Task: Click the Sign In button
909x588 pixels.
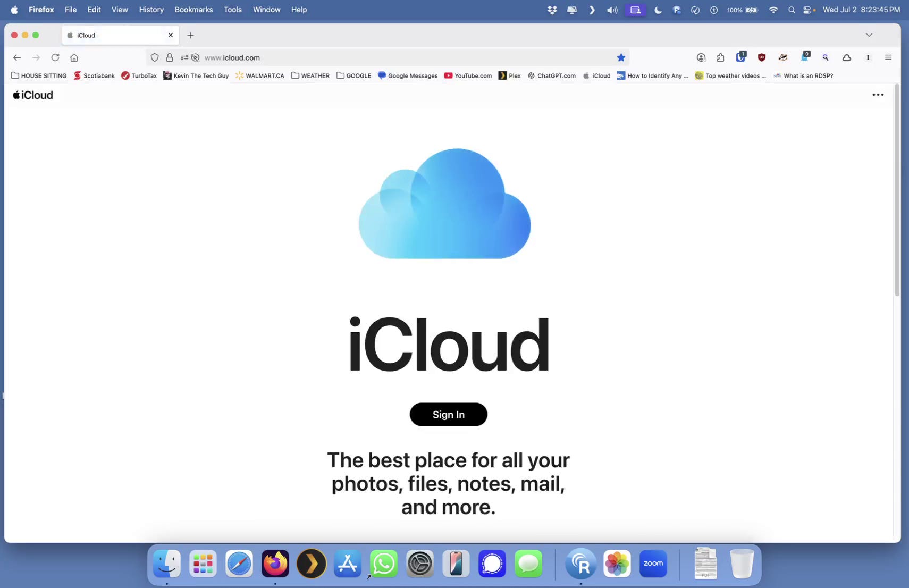Action: pyautogui.click(x=448, y=415)
